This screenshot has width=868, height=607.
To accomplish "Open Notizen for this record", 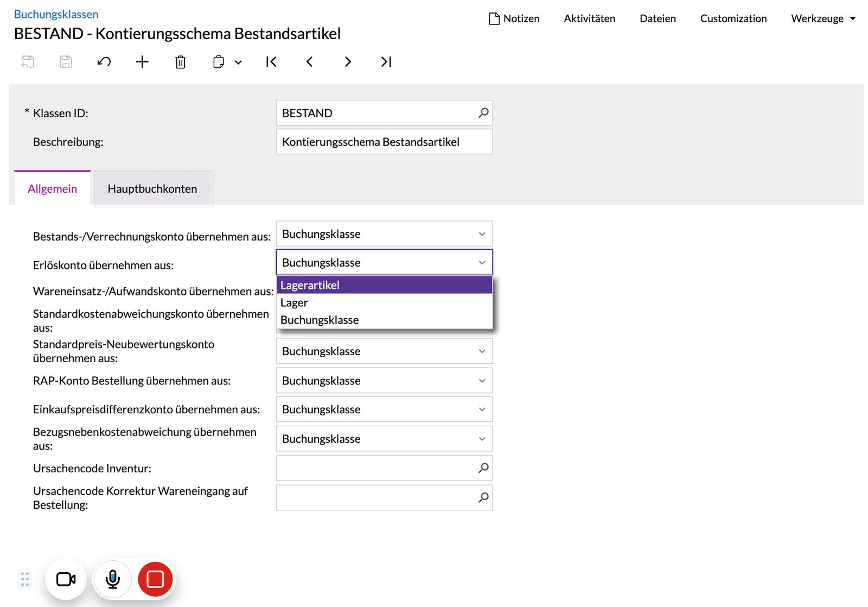I will point(514,18).
